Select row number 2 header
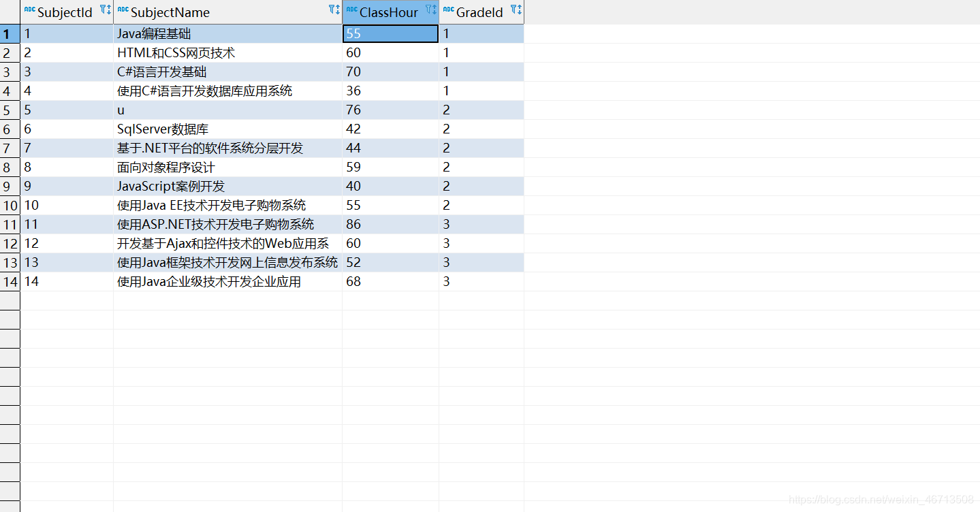Image resolution: width=980 pixels, height=512 pixels. [10, 52]
